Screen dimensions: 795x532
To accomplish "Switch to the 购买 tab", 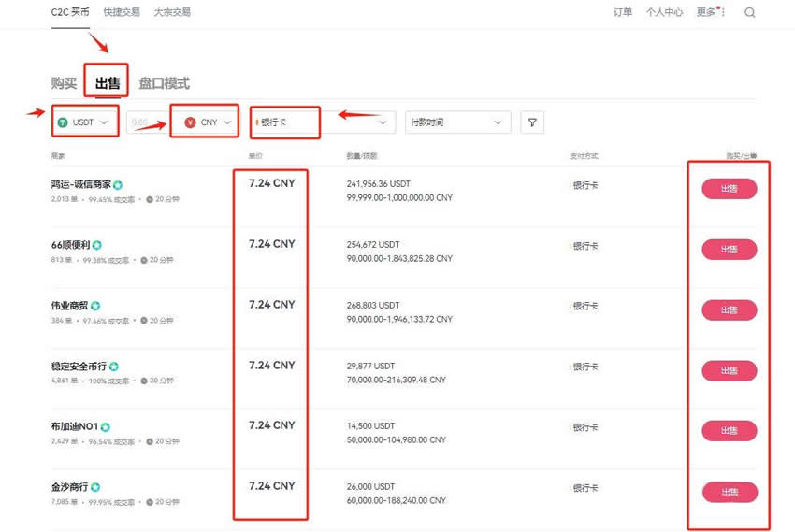I will point(64,83).
